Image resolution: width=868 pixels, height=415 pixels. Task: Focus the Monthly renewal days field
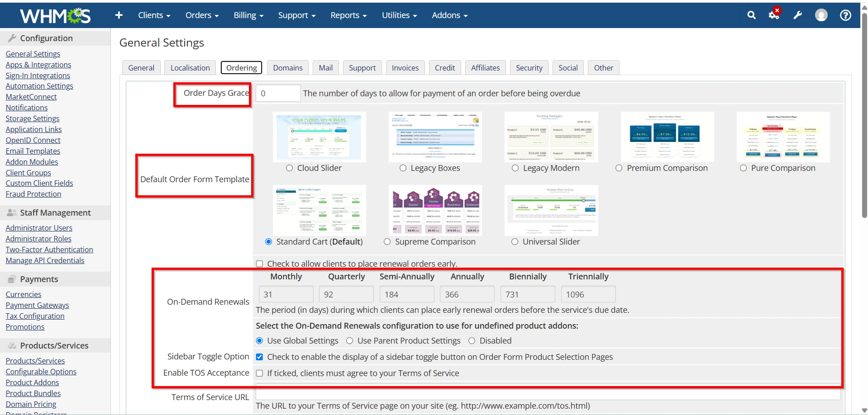coord(286,294)
